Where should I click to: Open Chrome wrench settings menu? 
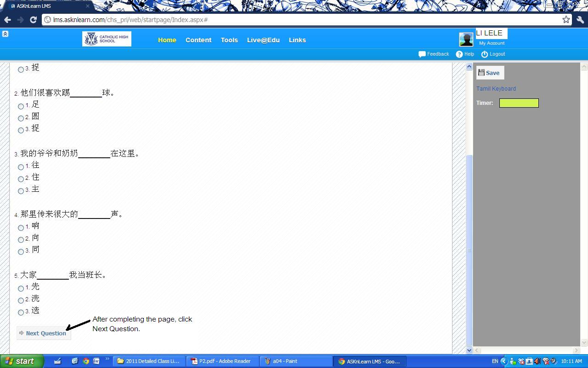point(580,20)
